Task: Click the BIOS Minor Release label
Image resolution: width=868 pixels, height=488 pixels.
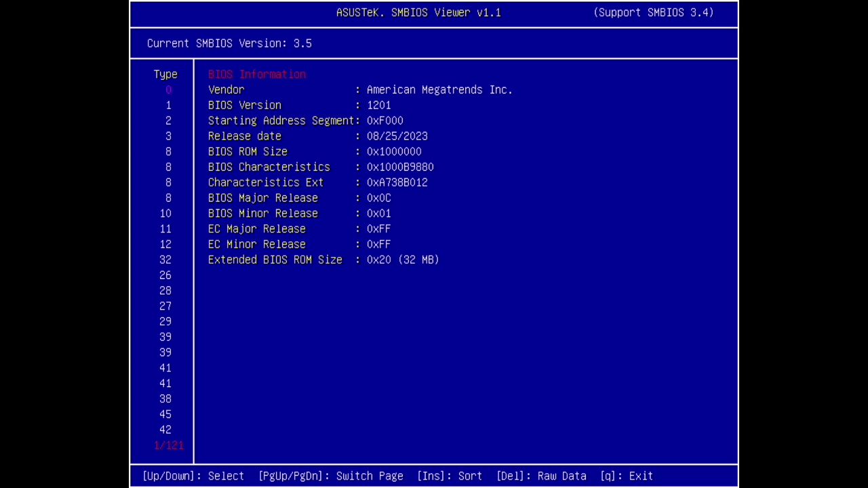Action: click(x=262, y=213)
